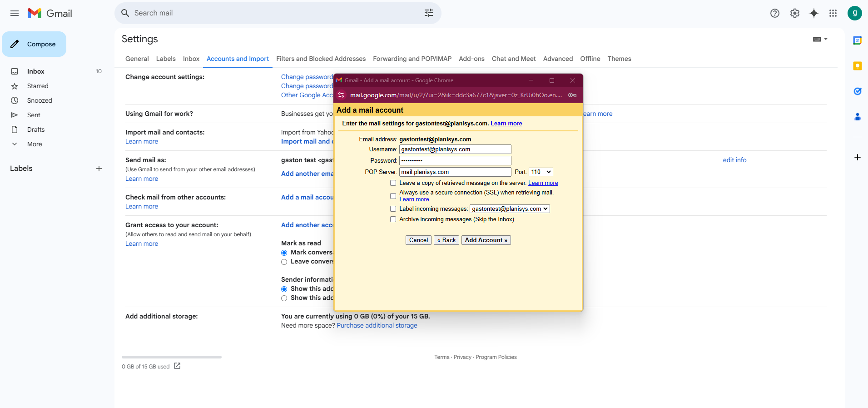This screenshot has height=408, width=868.
Task: Open the Google apps grid
Action: pos(833,13)
